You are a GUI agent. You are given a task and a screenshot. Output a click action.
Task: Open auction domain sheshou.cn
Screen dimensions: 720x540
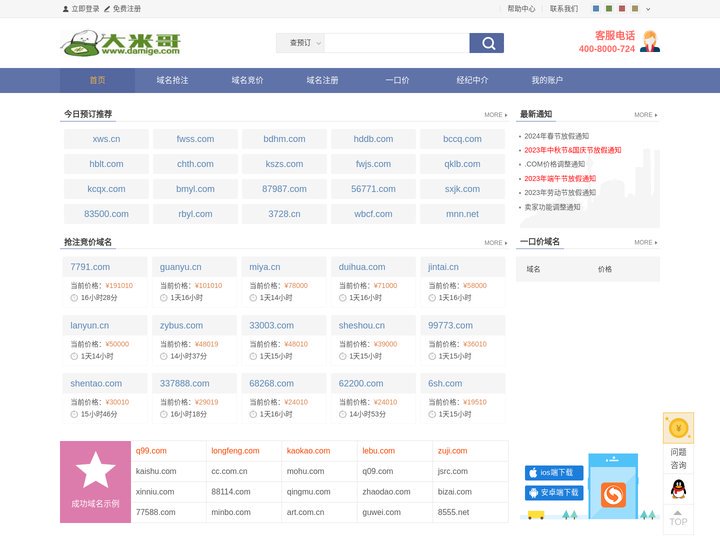click(361, 325)
